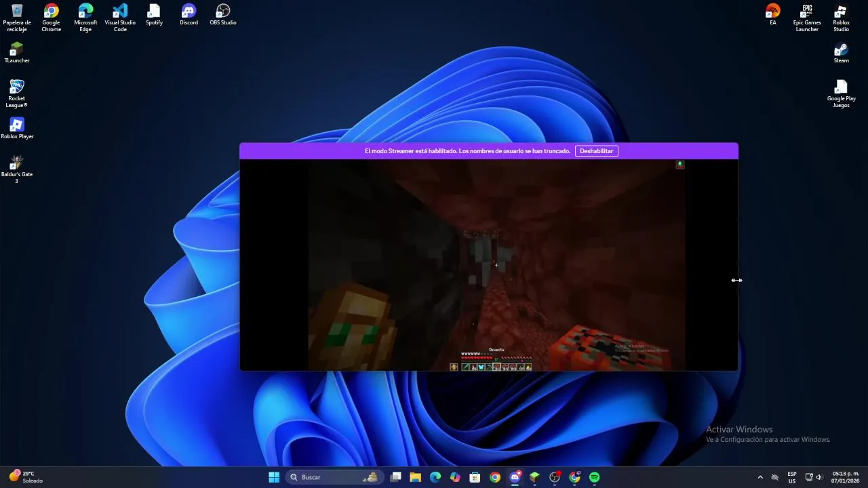Click the Minecraft stream video in Discord popout

496,265
